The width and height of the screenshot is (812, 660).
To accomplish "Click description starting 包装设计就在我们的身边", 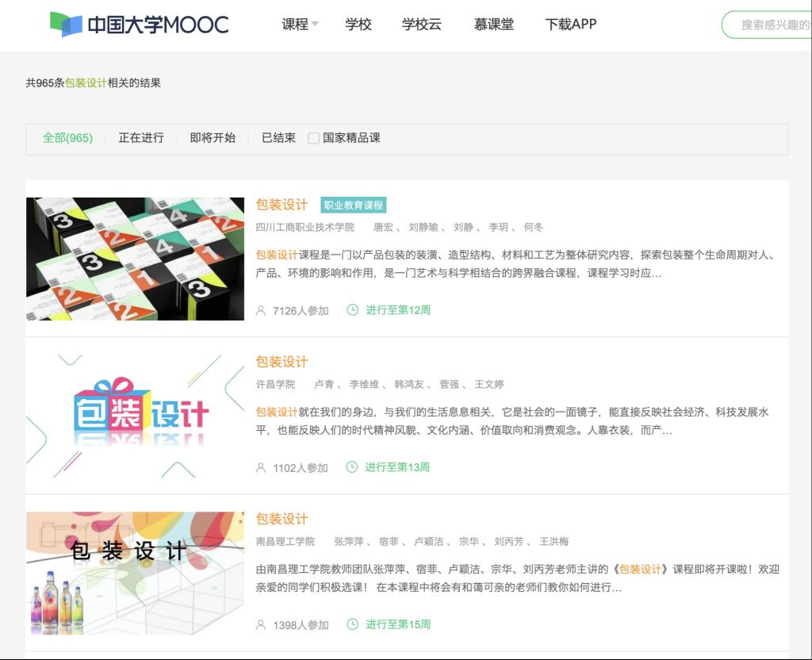I will (x=513, y=421).
